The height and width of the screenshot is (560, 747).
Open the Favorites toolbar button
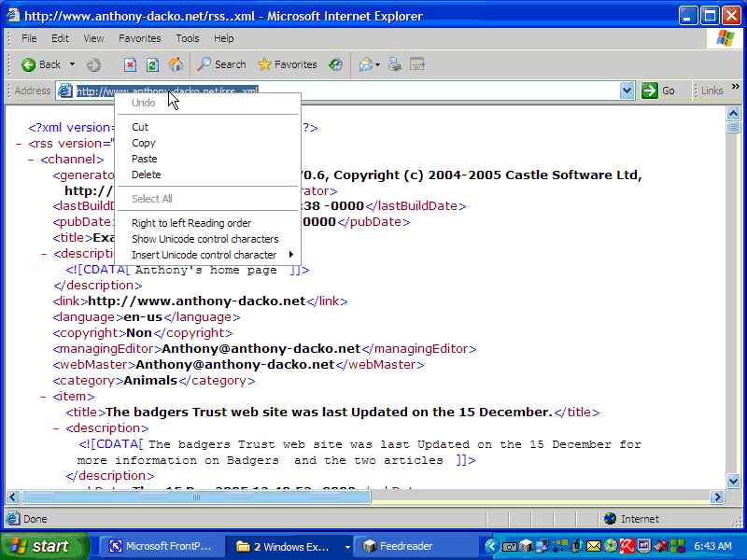point(287,64)
